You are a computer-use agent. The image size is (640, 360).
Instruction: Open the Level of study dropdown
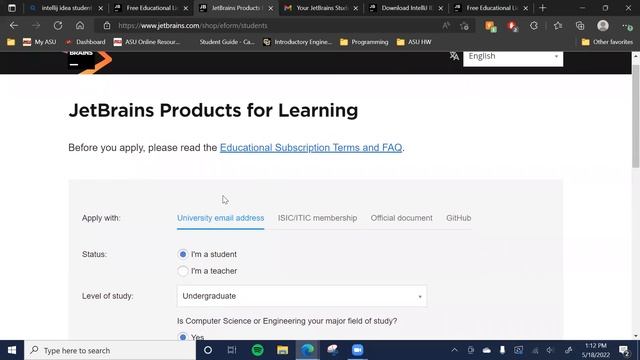pos(302,296)
